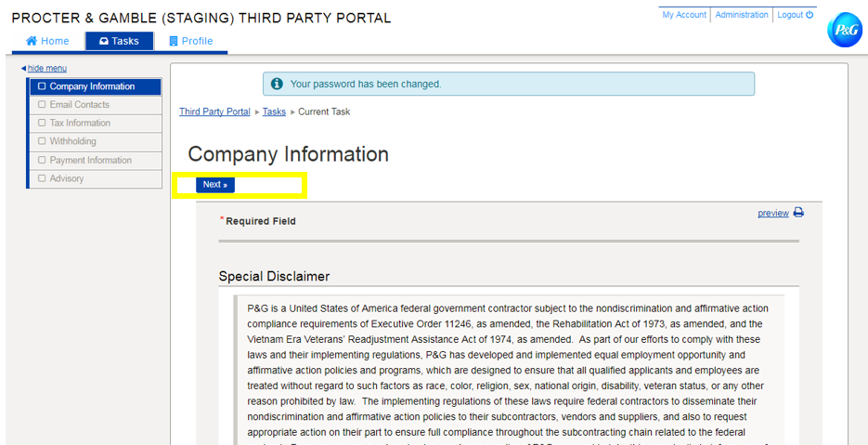This screenshot has width=868, height=445.
Task: Open the preview link
Action: pyautogui.click(x=773, y=213)
